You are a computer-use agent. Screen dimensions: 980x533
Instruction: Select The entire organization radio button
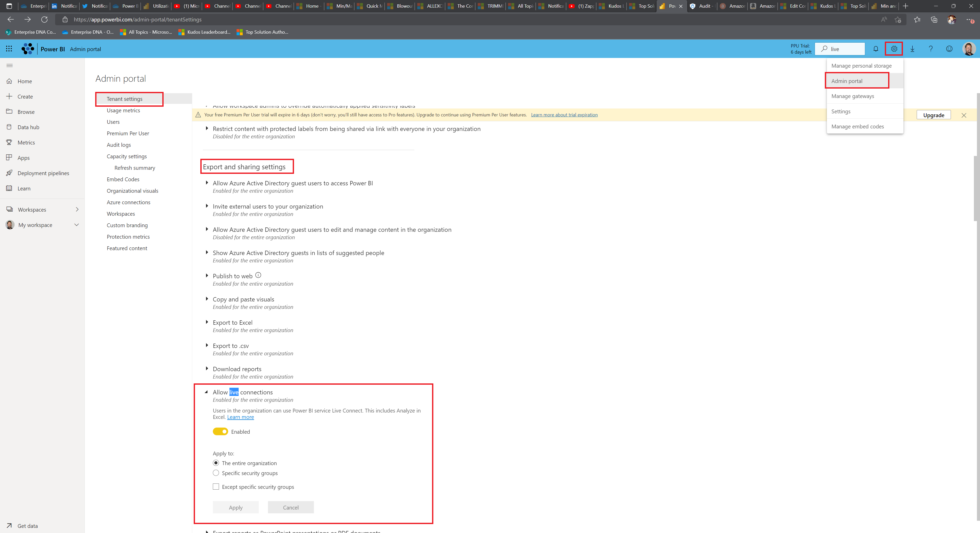[216, 463]
